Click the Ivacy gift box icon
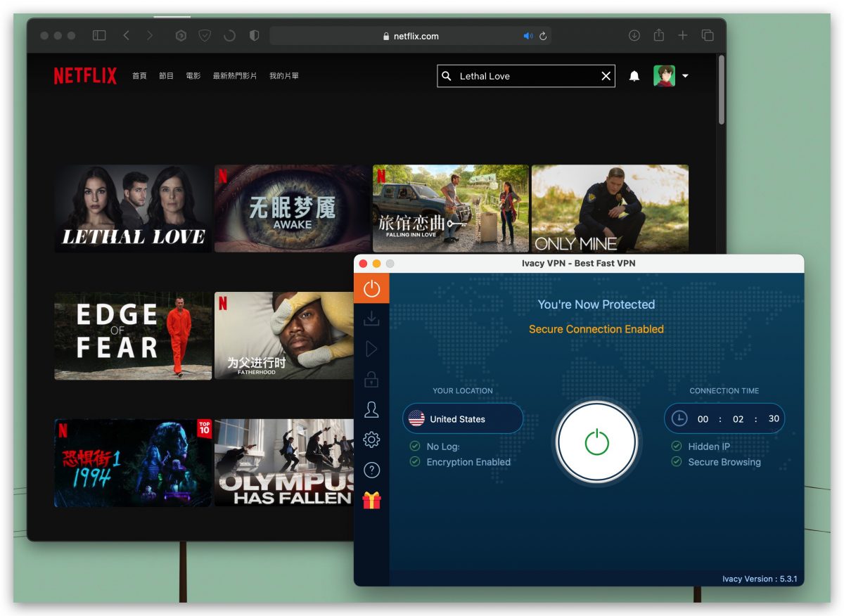Viewport: 844px width, 616px height. 371,500
